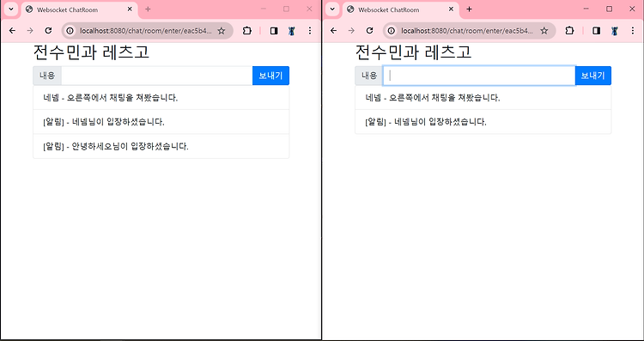
Task: Open tab search dropdown in left window
Action: 11,9
